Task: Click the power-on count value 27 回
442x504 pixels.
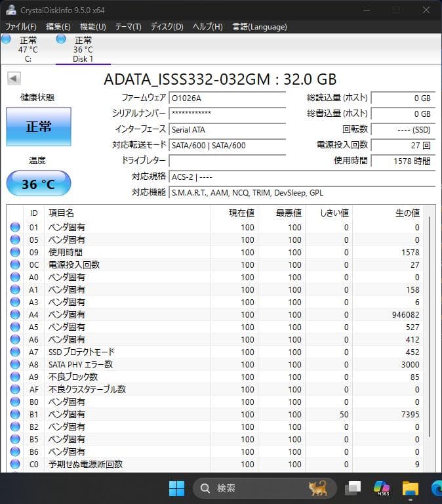Action: (x=403, y=145)
